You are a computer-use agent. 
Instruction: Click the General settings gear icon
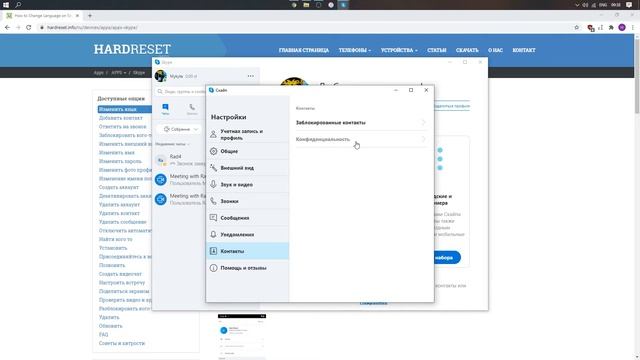(x=213, y=151)
